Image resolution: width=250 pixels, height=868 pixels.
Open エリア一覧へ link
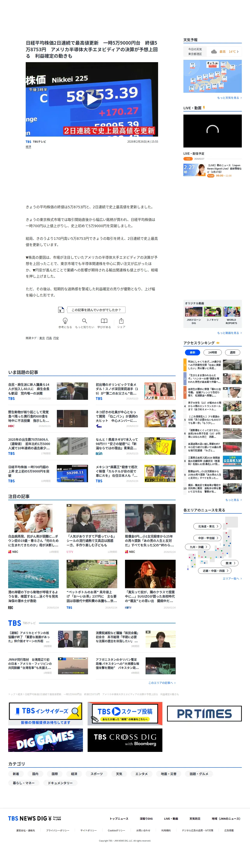pyautogui.click(x=232, y=578)
